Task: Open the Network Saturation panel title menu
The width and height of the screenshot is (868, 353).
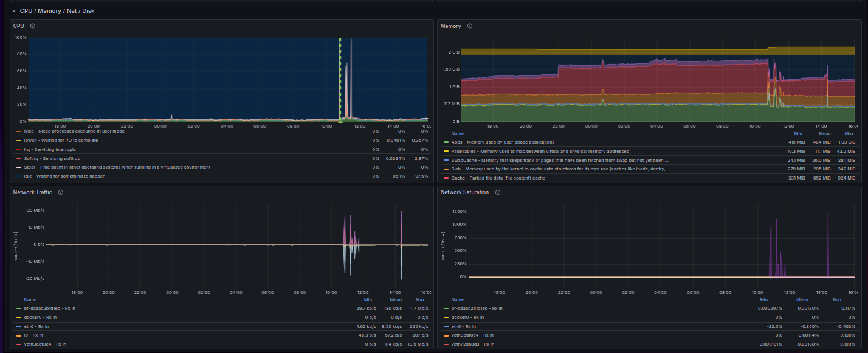Action: tap(464, 192)
